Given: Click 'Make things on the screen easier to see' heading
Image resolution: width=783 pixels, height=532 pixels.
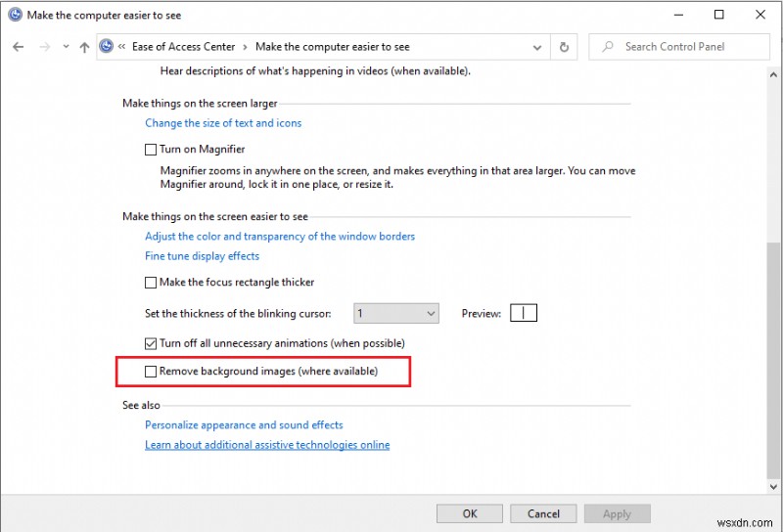Looking at the screenshot, I should click(x=215, y=217).
